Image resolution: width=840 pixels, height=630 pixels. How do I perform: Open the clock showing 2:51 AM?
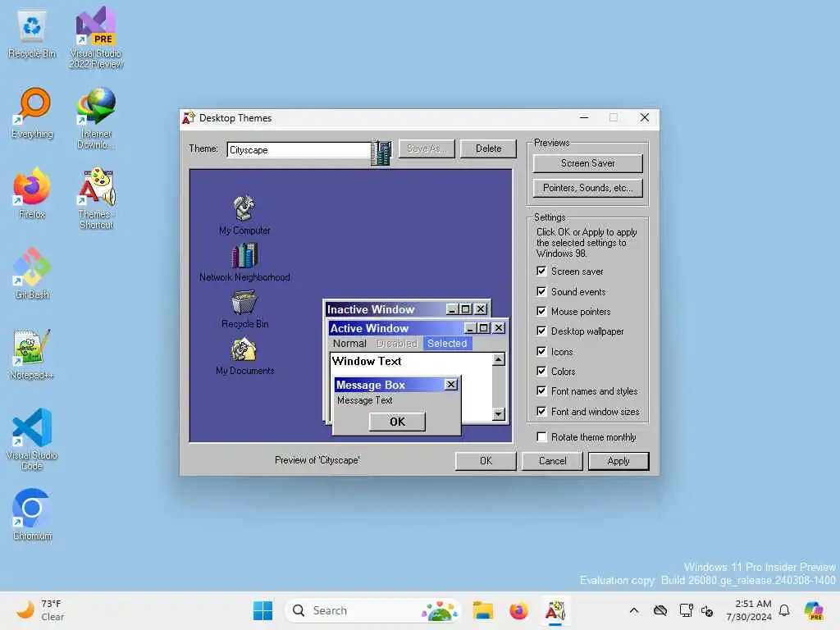[748, 610]
